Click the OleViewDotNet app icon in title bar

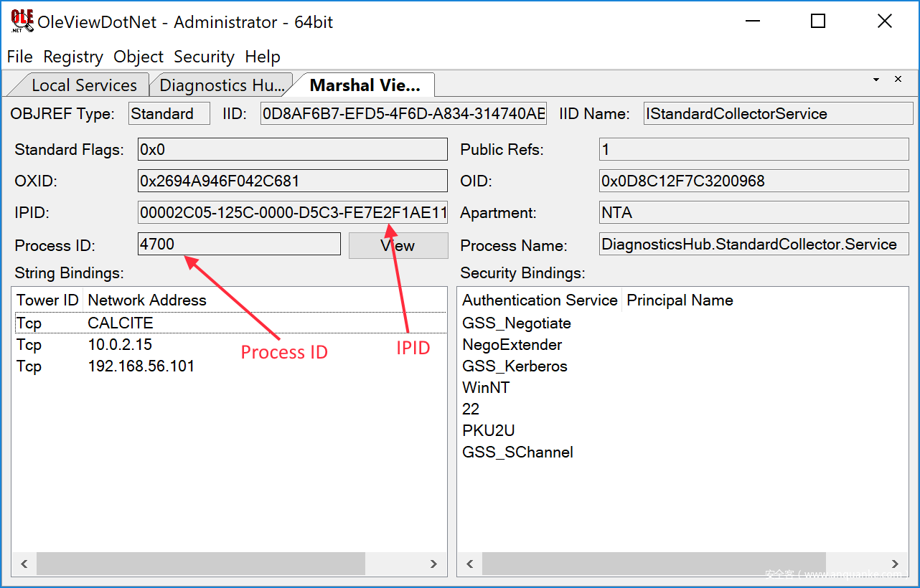point(22,21)
